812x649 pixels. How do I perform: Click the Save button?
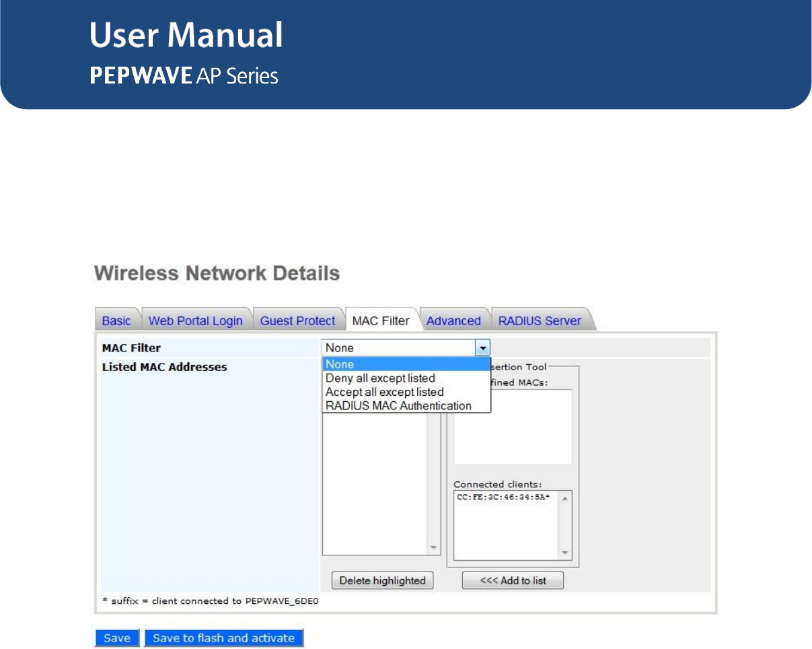[117, 638]
